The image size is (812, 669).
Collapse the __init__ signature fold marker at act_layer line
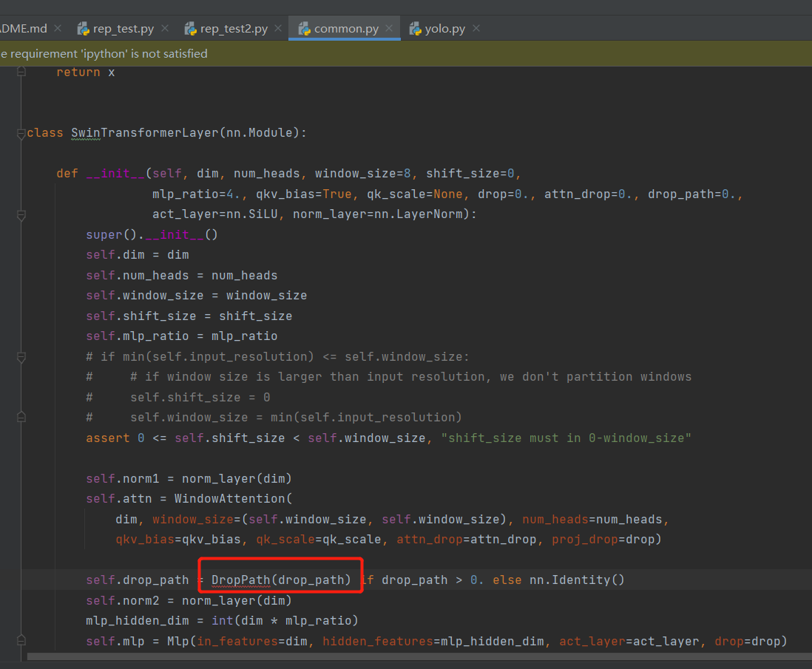tap(21, 215)
